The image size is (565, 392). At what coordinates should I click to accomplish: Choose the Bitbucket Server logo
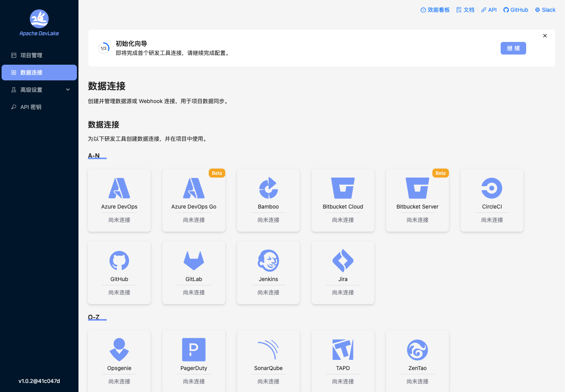417,188
